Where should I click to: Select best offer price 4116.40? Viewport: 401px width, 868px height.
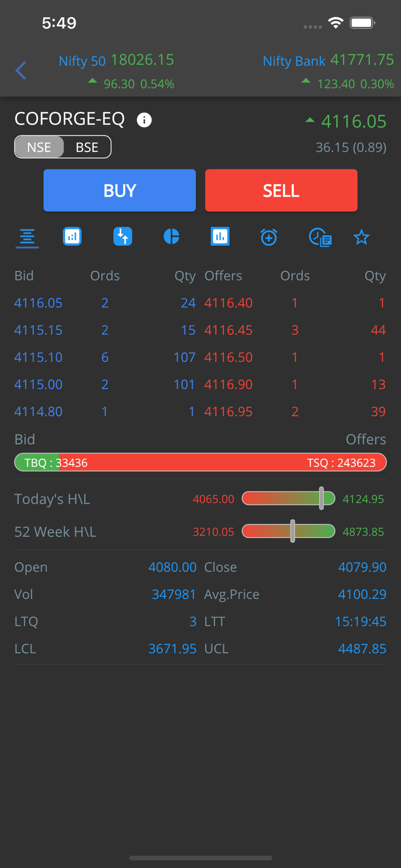click(x=228, y=303)
